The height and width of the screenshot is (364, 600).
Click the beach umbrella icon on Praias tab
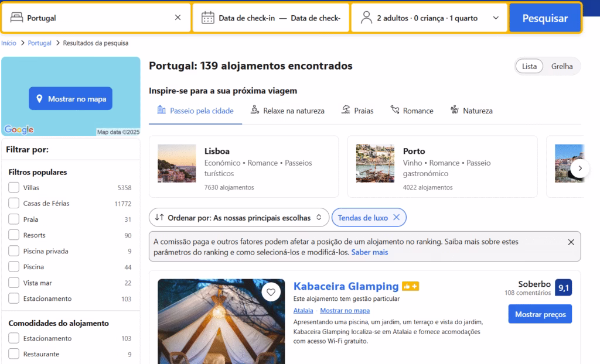coord(346,110)
